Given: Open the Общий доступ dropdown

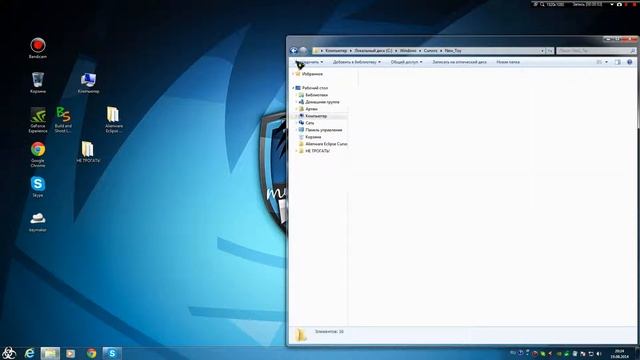Looking at the screenshot, I should point(407,62).
